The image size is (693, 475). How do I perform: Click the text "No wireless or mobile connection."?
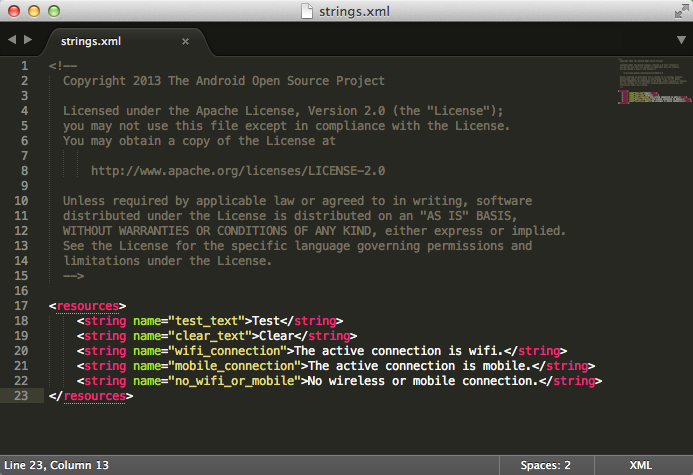tap(423, 381)
